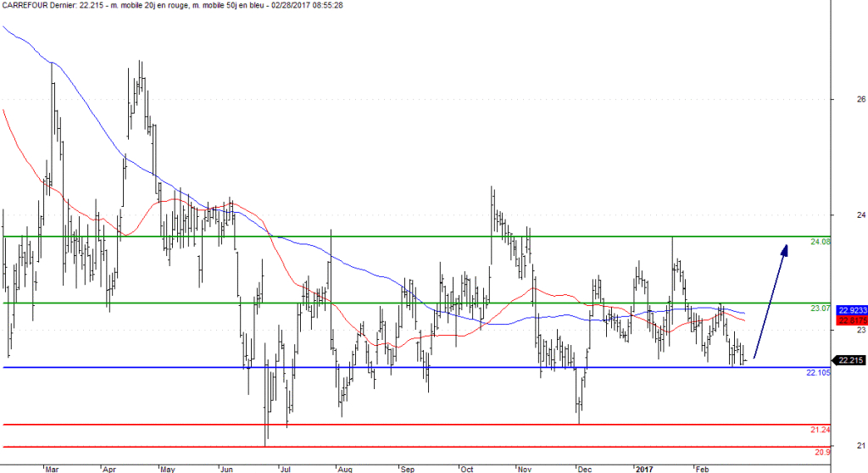
Task: Click the Nov month axis label
Action: (x=524, y=469)
